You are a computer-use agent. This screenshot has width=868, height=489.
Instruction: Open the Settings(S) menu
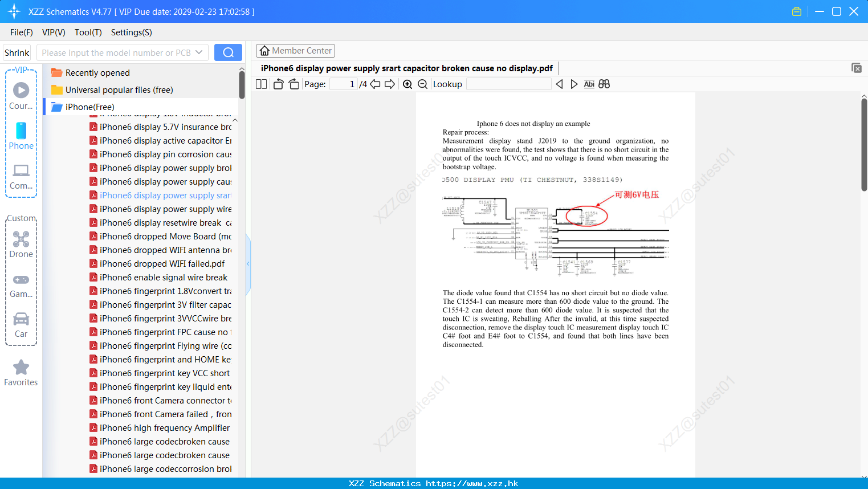[x=132, y=32]
